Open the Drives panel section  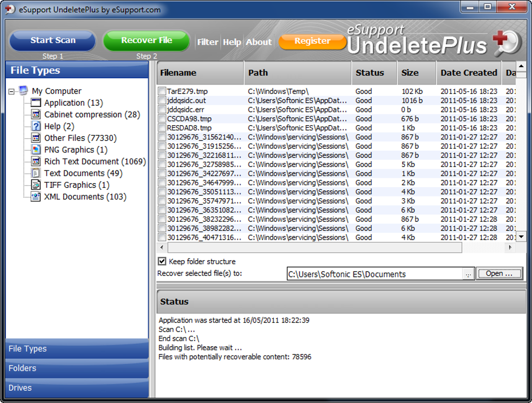click(77, 388)
